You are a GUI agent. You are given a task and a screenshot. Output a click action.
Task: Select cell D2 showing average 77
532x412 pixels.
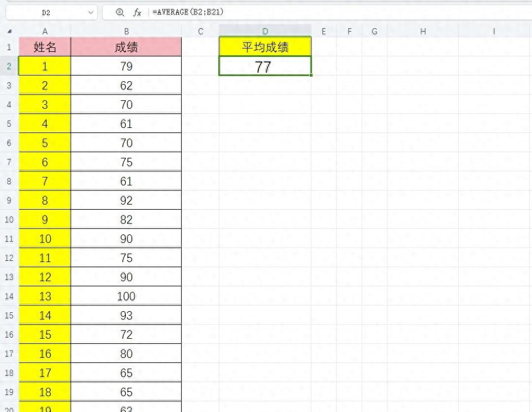265,66
